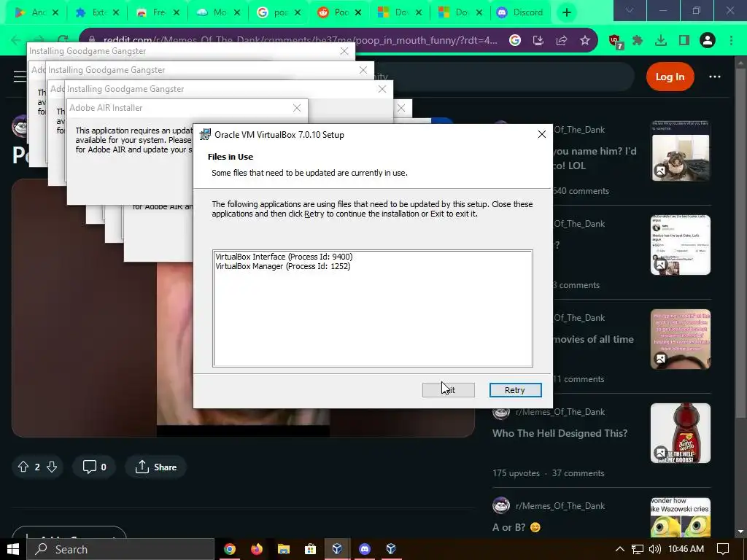747x560 pixels.
Task: Open the Reddit hamburger menu
Action: (20, 76)
